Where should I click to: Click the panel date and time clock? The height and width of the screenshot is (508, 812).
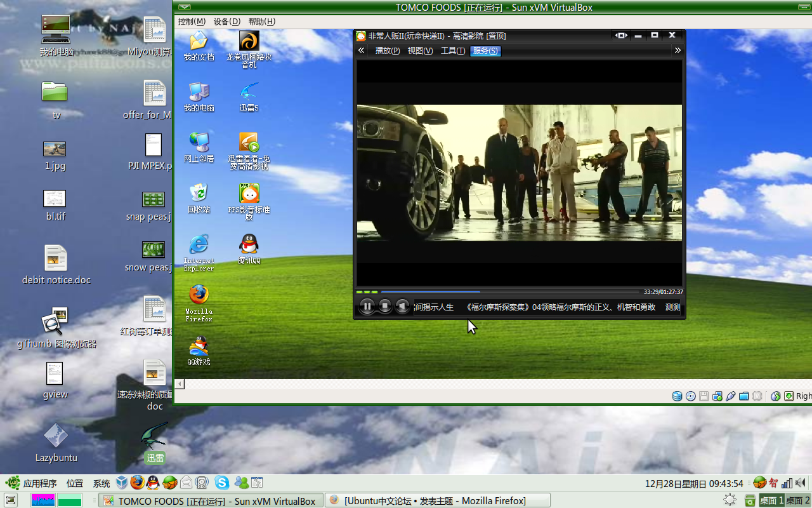694,483
